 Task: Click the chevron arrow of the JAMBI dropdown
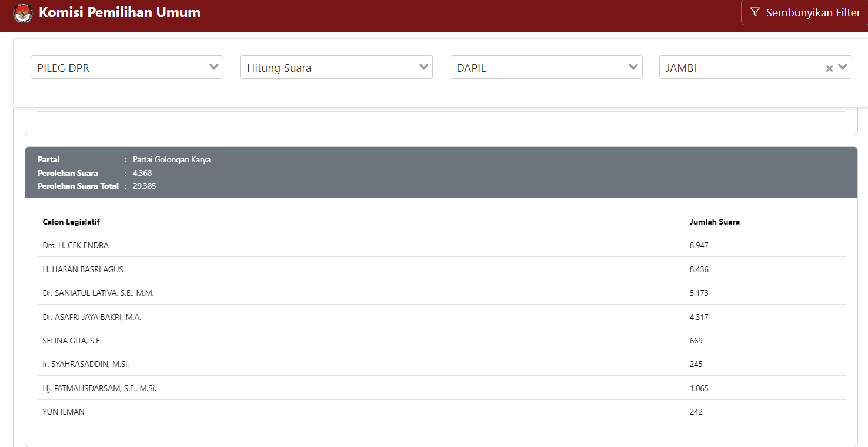pyautogui.click(x=843, y=67)
